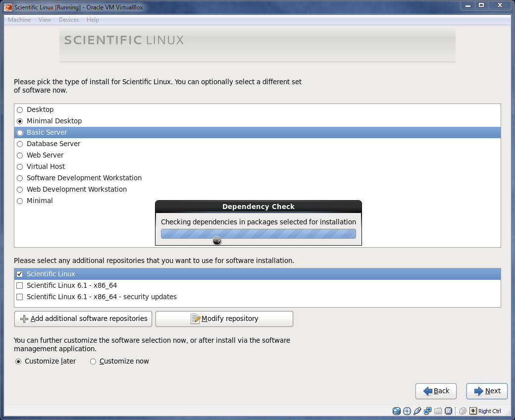Image resolution: width=515 pixels, height=420 pixels.
Task: Select the Minimal Desktop radio button
Action: click(20, 121)
